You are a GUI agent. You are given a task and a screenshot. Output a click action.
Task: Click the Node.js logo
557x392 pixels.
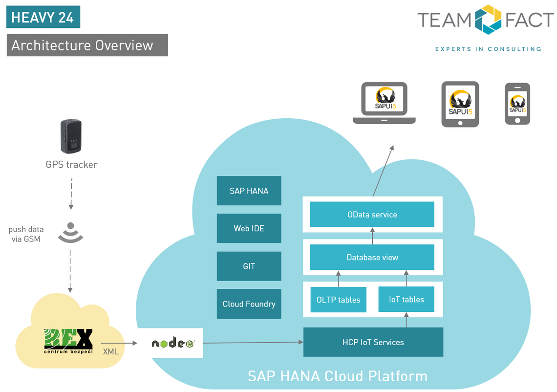172,343
